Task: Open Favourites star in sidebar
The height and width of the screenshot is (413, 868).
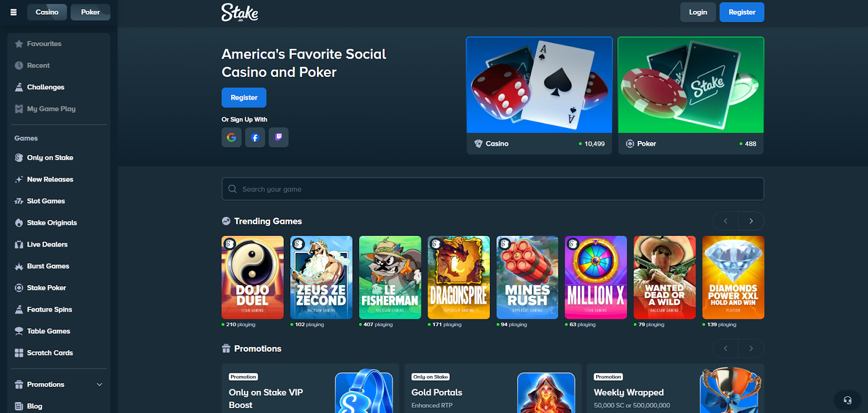Action: coord(19,44)
